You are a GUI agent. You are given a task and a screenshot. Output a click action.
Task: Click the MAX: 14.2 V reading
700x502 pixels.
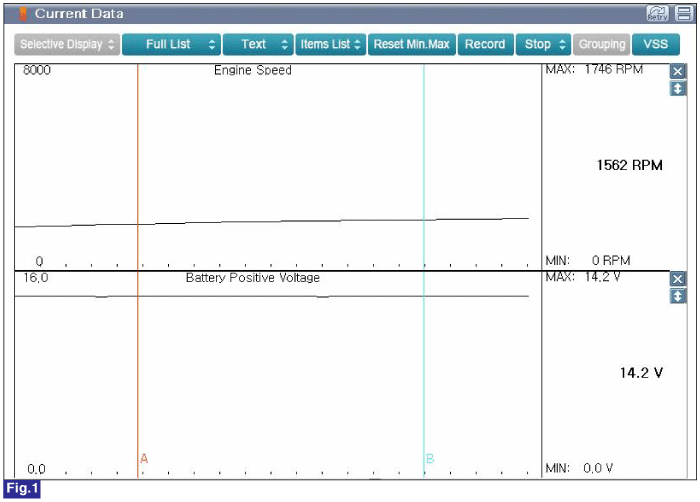[583, 277]
